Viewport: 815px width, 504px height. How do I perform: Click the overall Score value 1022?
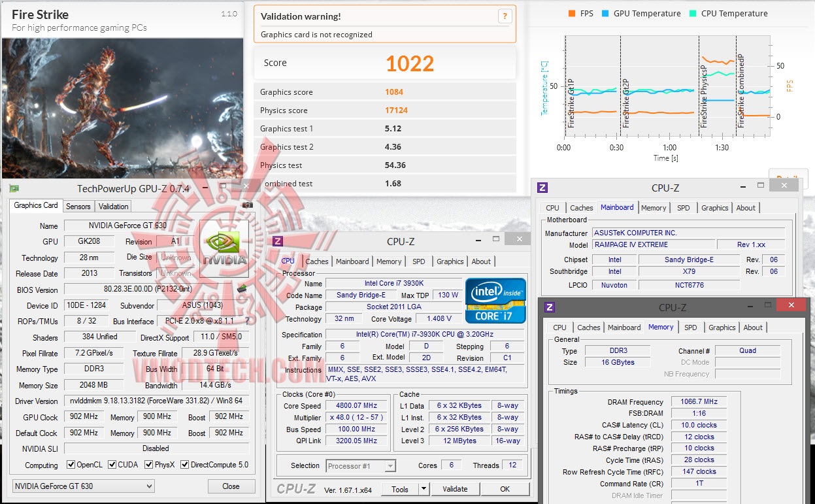click(x=410, y=63)
